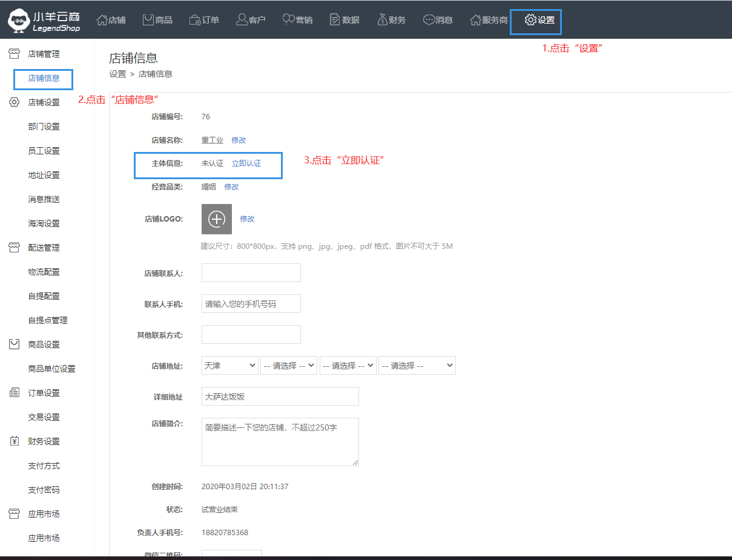The width and height of the screenshot is (732, 560).
Task: Select 店铺信息 in the left sidebar
Action: (44, 78)
